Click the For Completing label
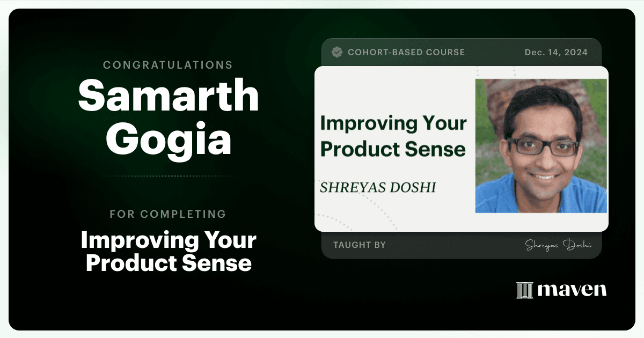This screenshot has height=338, width=644. pos(168,214)
